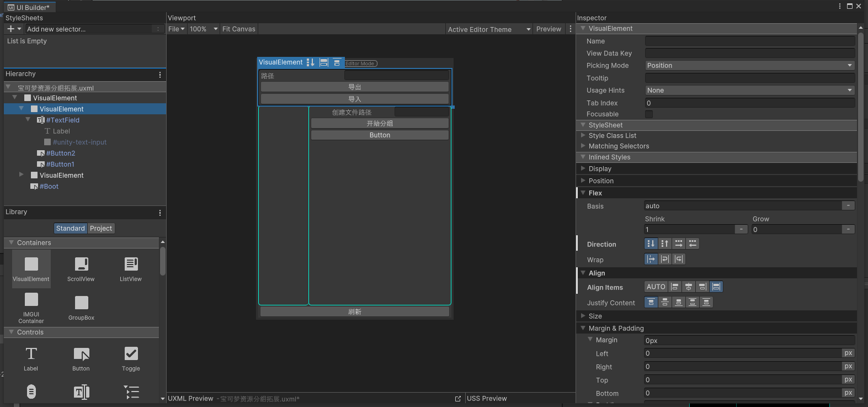
Task: Click align-items icon in viewport VisualElement header
Action: click(324, 62)
